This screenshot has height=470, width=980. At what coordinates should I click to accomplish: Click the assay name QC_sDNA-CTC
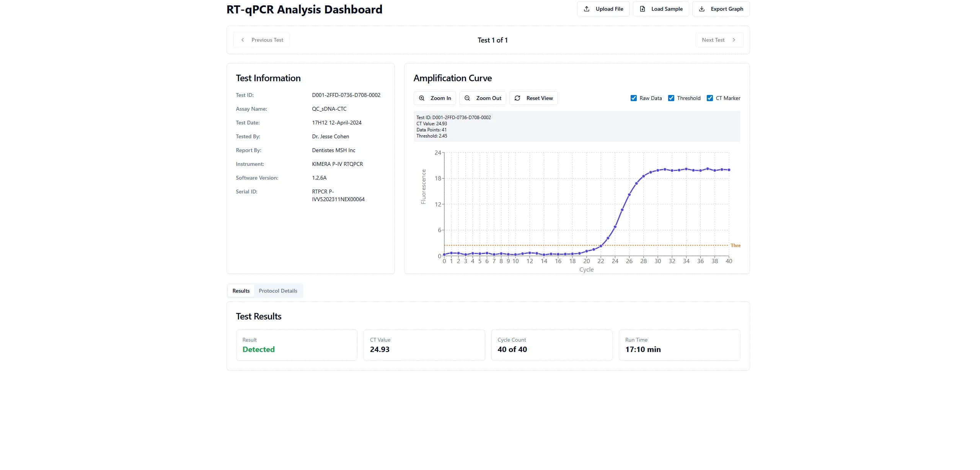click(x=329, y=109)
